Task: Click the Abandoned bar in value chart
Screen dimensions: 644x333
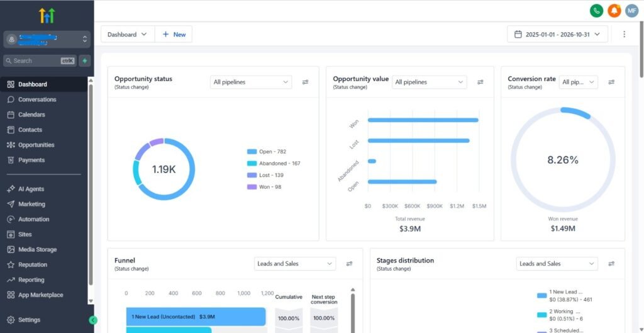Action: coord(372,161)
